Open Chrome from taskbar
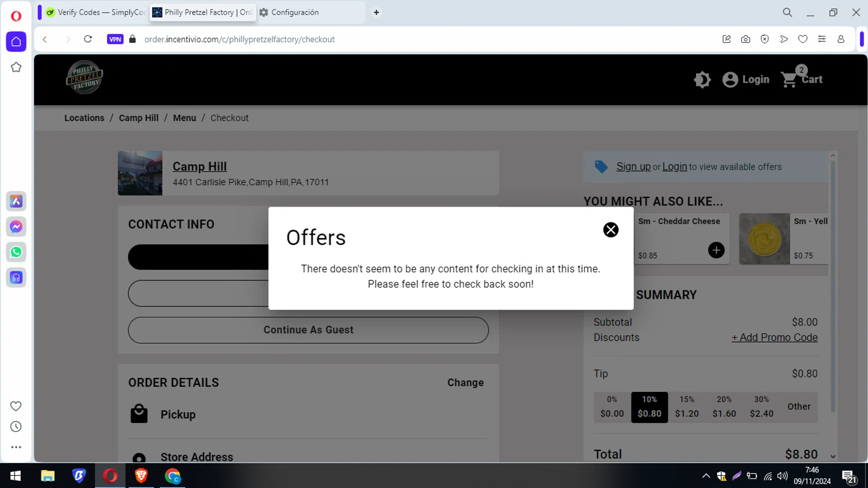The height and width of the screenshot is (488, 868). (x=172, y=476)
